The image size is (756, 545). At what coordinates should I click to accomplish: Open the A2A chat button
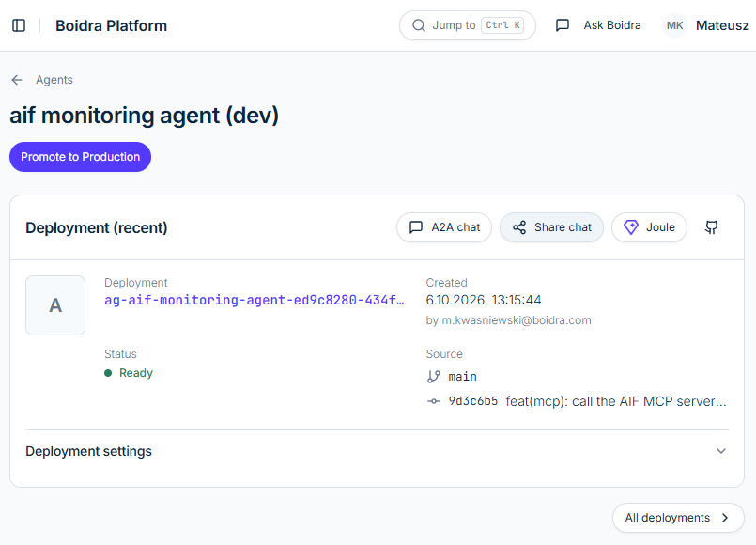pyautogui.click(x=444, y=227)
